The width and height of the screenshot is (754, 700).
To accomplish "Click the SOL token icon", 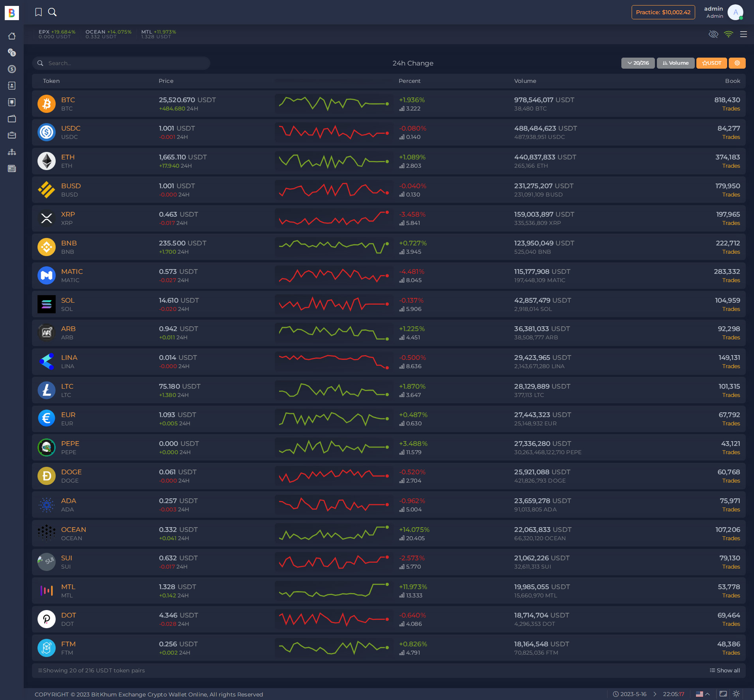I will tap(47, 304).
